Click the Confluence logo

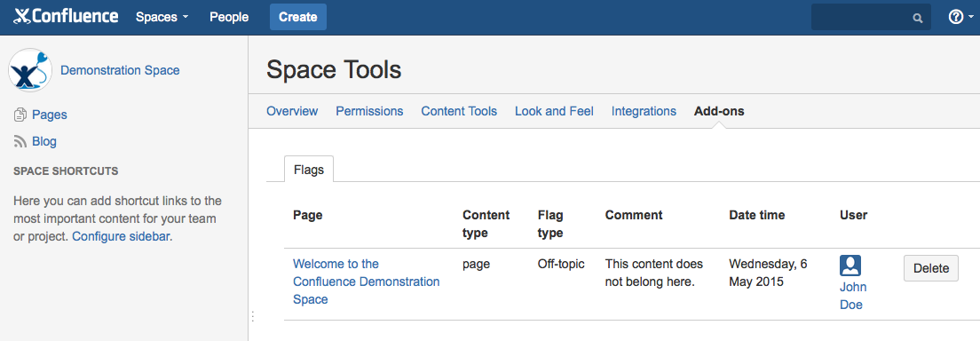66,17
